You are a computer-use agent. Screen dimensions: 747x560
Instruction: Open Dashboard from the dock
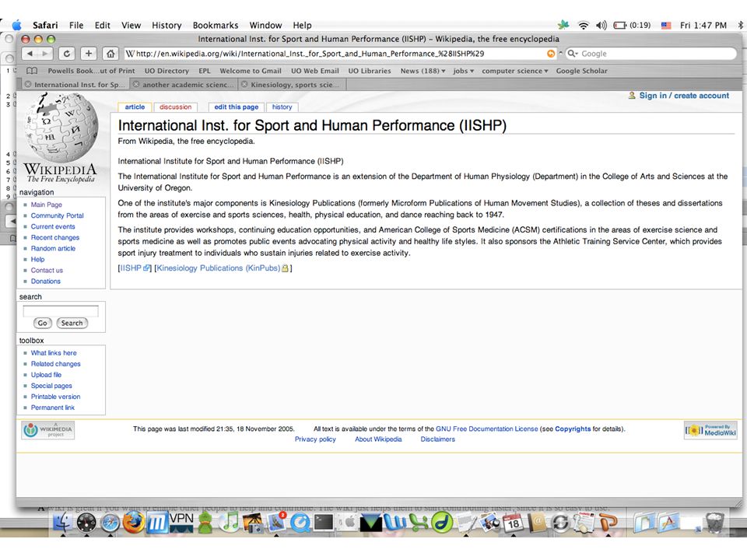click(x=86, y=523)
